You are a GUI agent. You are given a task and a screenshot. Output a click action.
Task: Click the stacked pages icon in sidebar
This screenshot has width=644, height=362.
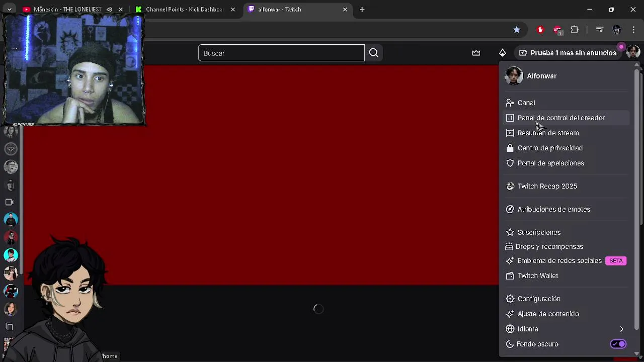tap(10, 327)
